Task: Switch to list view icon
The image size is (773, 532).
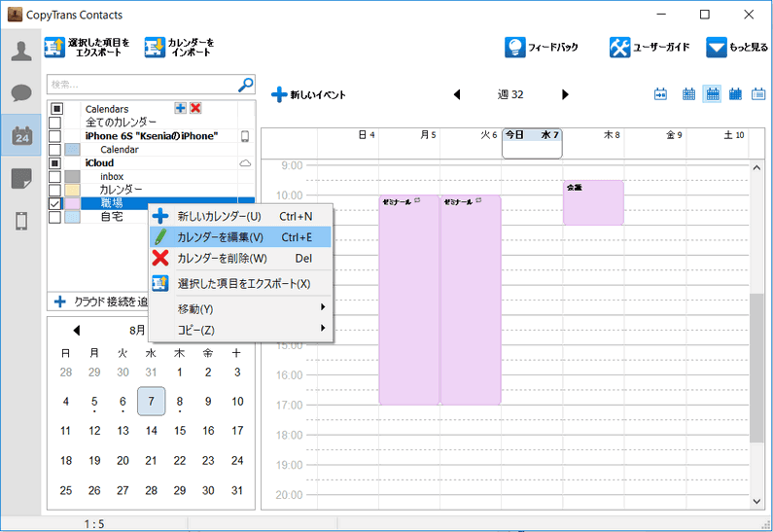Action: pos(758,93)
